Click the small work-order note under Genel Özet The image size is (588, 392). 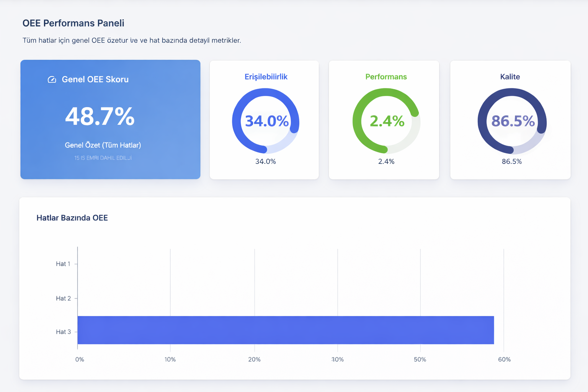pyautogui.click(x=103, y=158)
